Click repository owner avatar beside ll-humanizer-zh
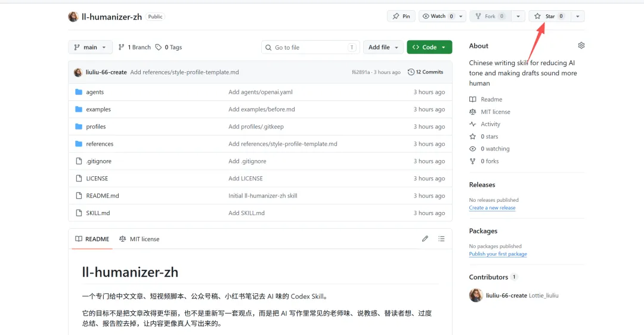Screen dimensions: 644x335 pyautogui.click(x=73, y=17)
